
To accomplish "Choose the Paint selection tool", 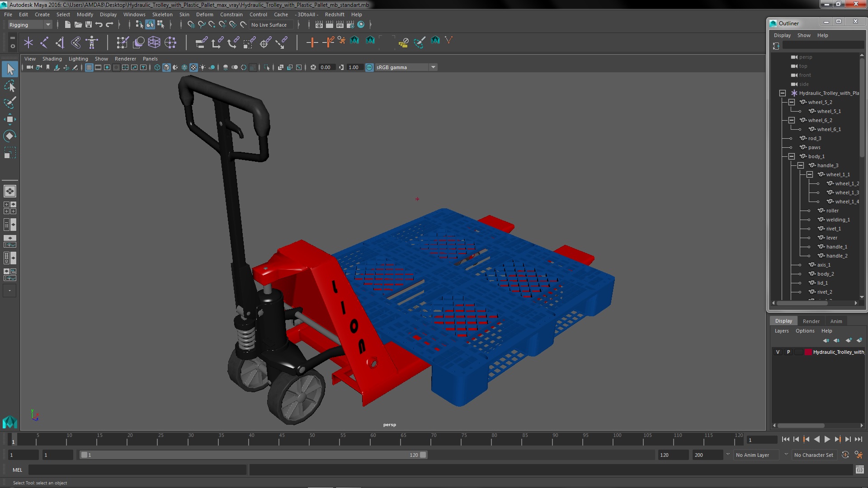I will pyautogui.click(x=10, y=103).
